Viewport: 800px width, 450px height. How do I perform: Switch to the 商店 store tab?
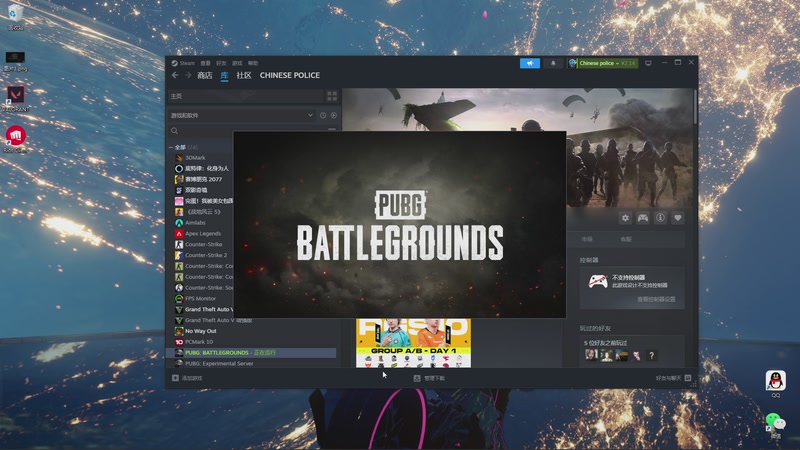(205, 76)
